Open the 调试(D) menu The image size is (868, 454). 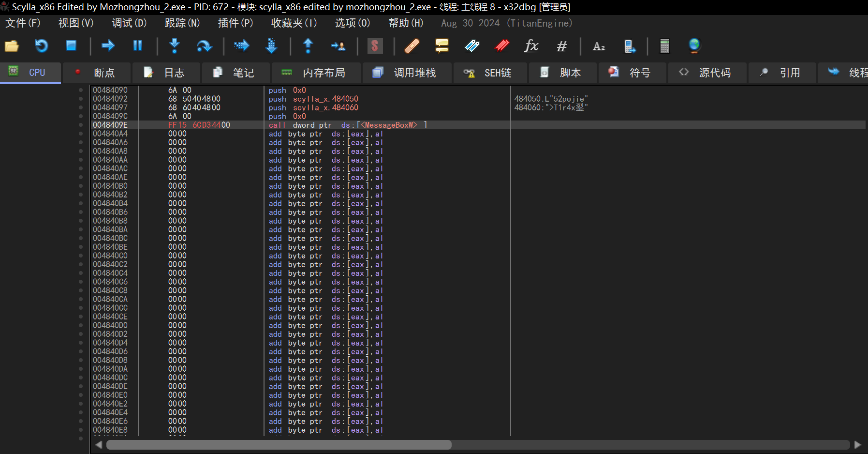129,23
